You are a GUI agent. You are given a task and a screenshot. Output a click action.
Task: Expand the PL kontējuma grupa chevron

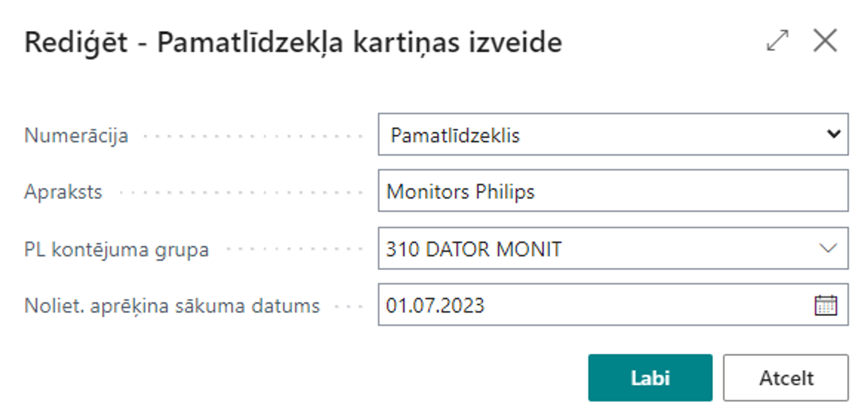[x=828, y=249]
